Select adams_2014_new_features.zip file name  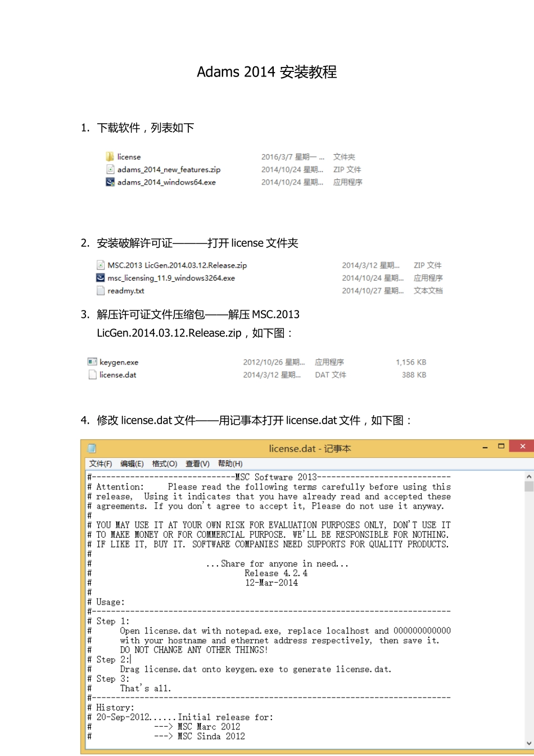click(169, 169)
